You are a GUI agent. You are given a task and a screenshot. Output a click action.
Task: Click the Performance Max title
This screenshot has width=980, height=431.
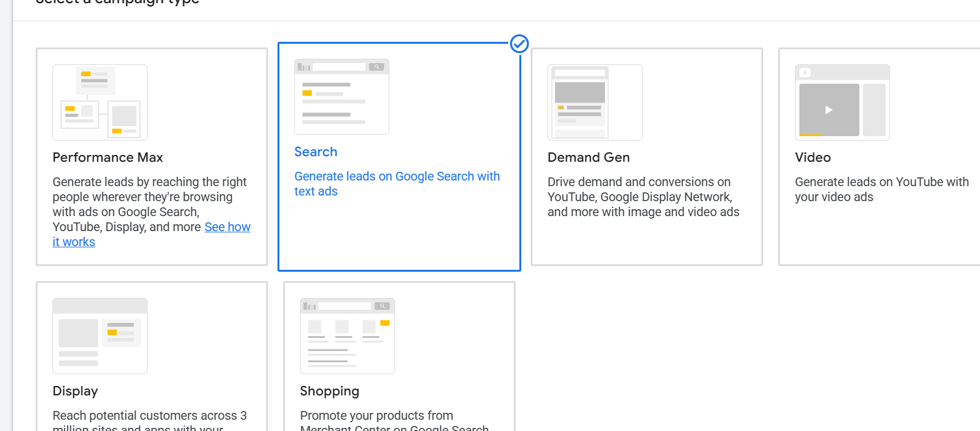tap(107, 157)
